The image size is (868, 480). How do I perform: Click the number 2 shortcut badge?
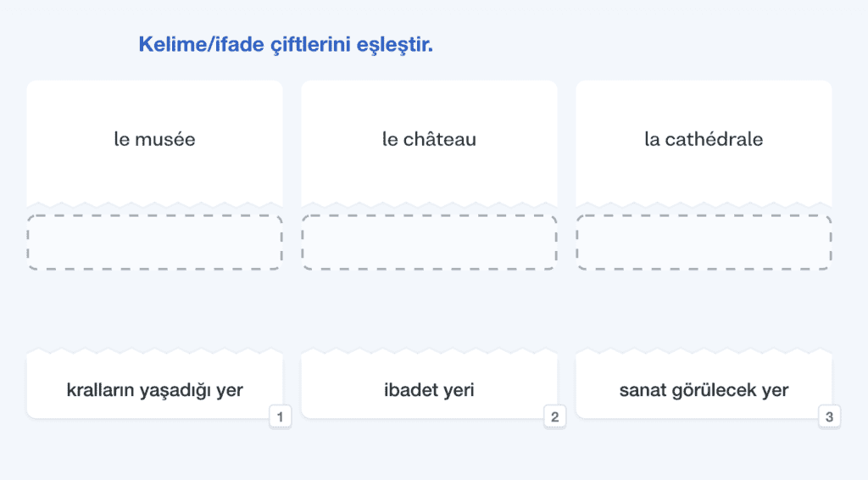click(554, 416)
